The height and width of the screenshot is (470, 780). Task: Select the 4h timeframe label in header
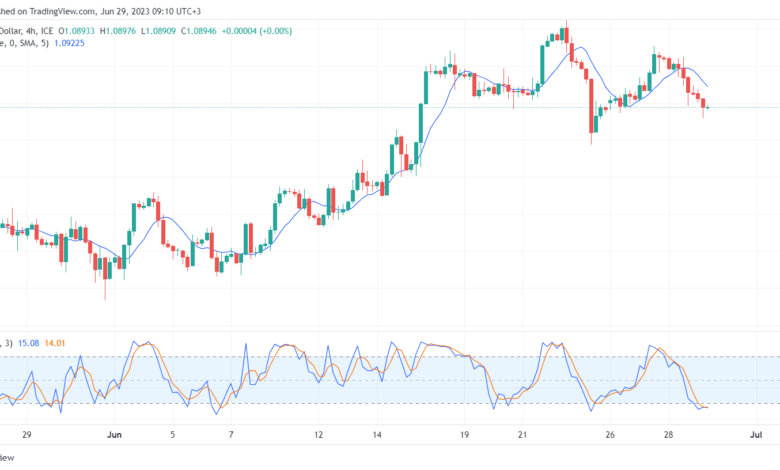(x=31, y=31)
